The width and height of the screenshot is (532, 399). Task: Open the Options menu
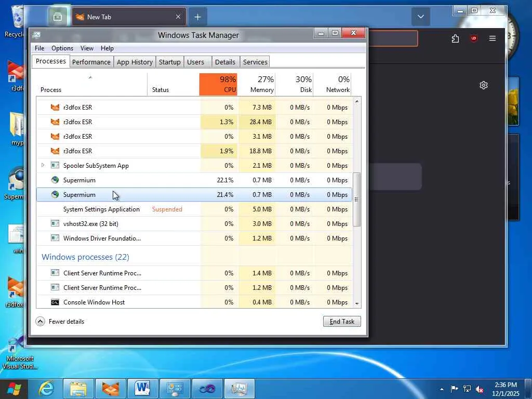(62, 48)
